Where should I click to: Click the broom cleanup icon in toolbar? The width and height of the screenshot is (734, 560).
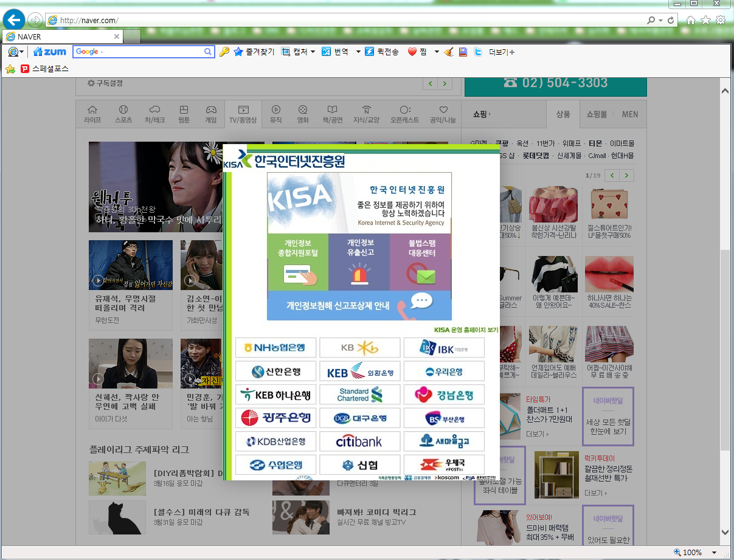(449, 52)
